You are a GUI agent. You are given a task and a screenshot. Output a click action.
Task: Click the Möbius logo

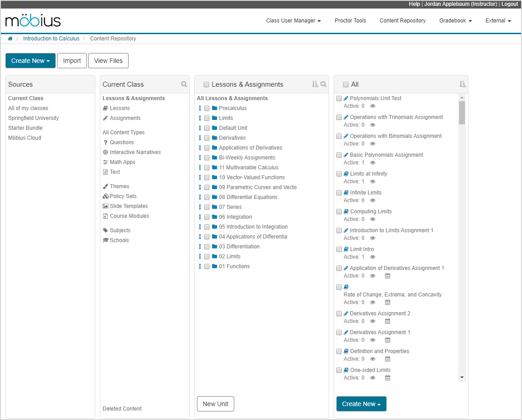(33, 20)
